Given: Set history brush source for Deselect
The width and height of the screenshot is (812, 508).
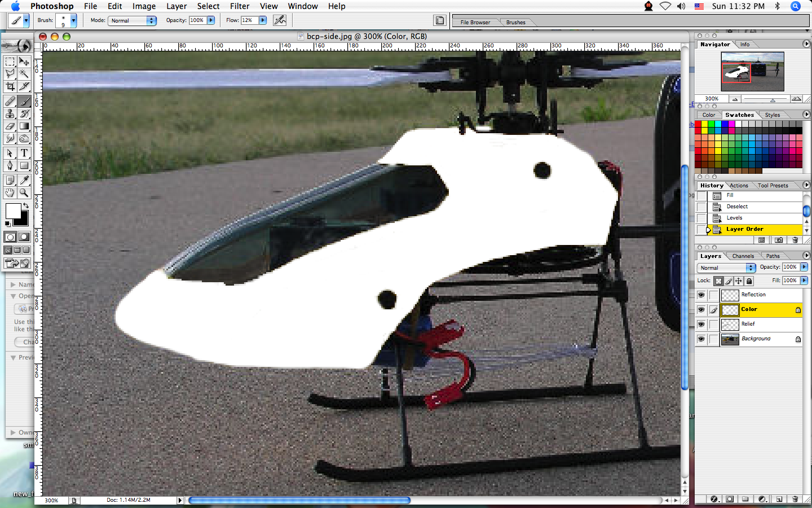Looking at the screenshot, I should point(701,207).
